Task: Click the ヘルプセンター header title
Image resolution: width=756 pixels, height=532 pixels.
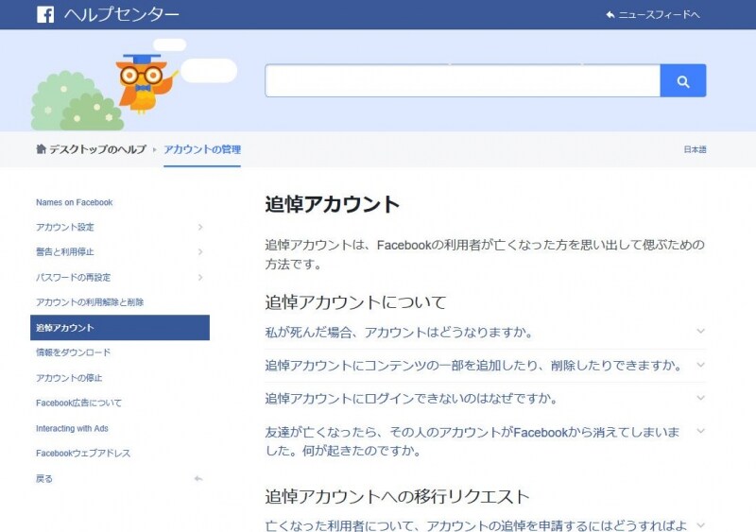Action: coord(122,14)
